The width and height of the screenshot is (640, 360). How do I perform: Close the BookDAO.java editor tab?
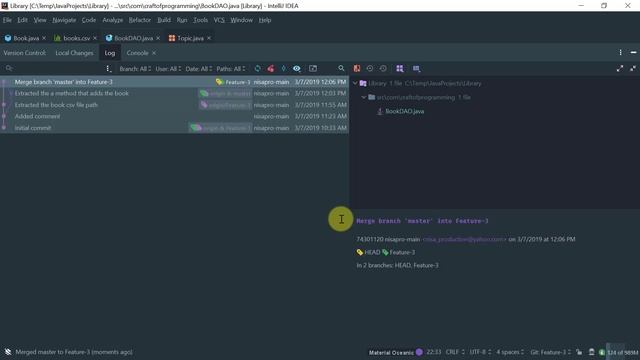coord(158,38)
